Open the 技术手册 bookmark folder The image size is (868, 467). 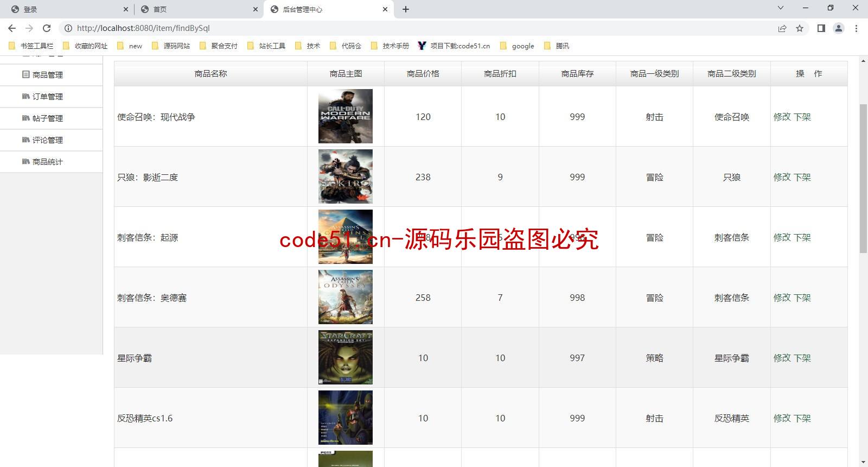390,46
